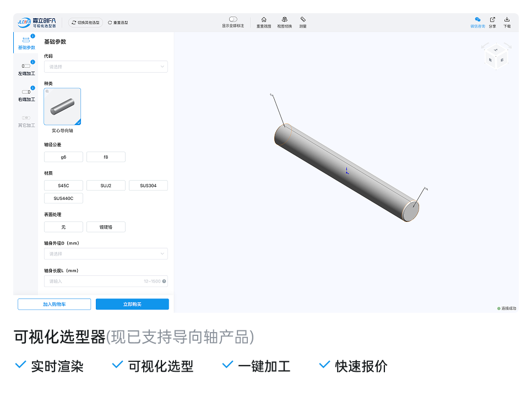Select the g6 shaft tolerance option
532x402 pixels.
tap(63, 156)
